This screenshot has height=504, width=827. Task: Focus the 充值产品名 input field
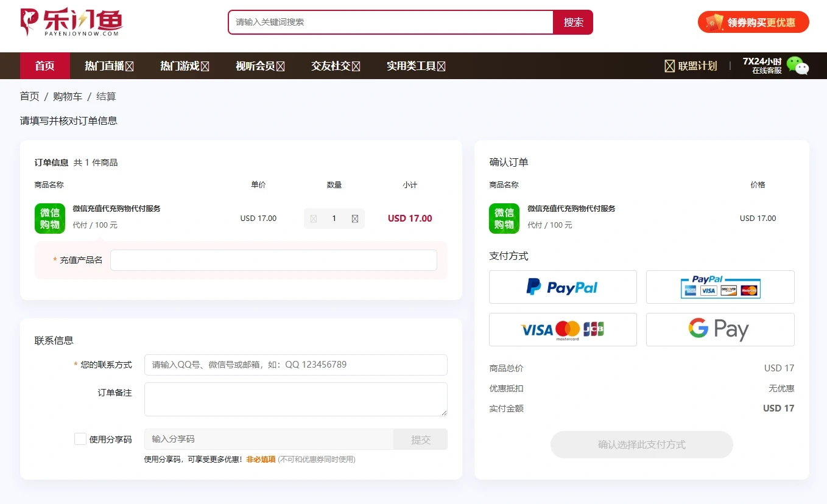(273, 260)
